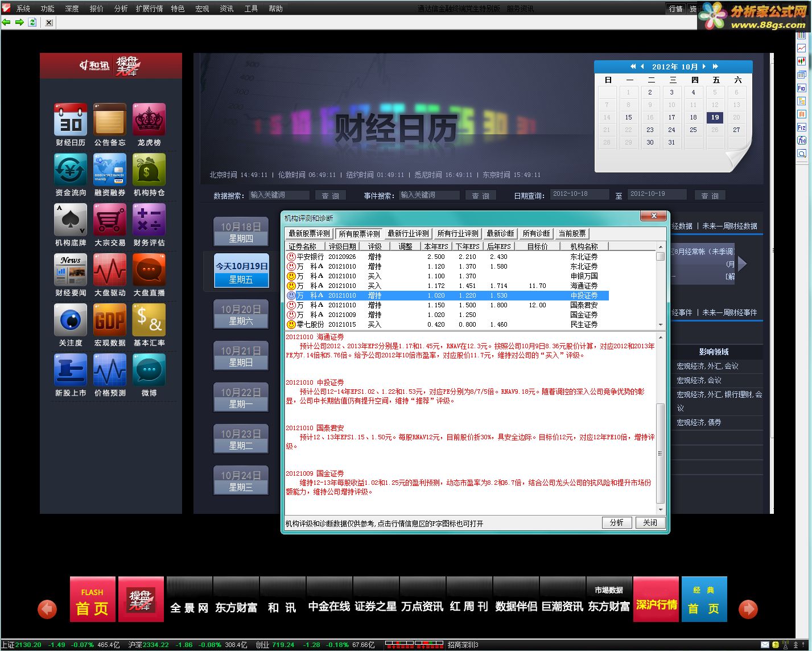Image resolution: width=812 pixels, height=651 pixels.
Task: Open the 关注度 eye icon
Action: (71, 320)
